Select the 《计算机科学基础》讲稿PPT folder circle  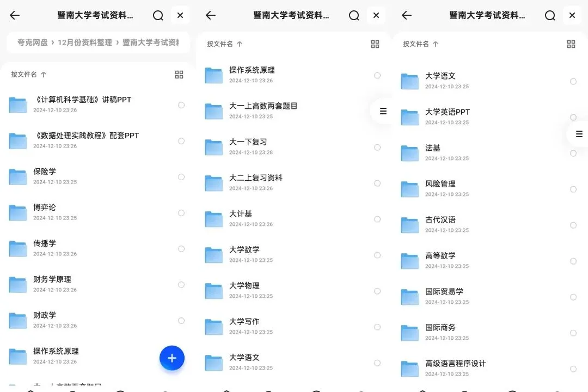click(181, 105)
